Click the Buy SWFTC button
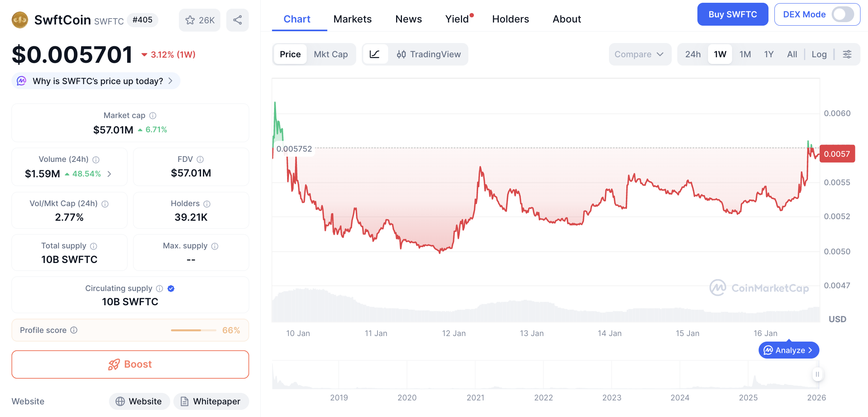The height and width of the screenshot is (417, 868). pyautogui.click(x=733, y=15)
